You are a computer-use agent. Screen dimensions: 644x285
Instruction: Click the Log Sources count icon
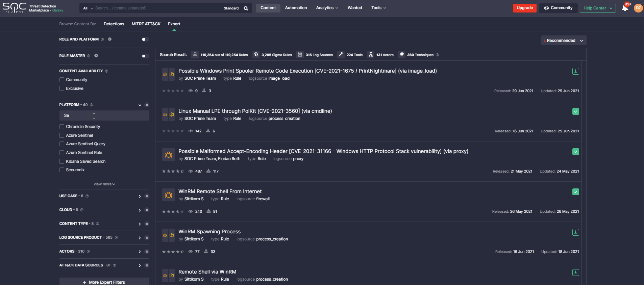pyautogui.click(x=300, y=55)
